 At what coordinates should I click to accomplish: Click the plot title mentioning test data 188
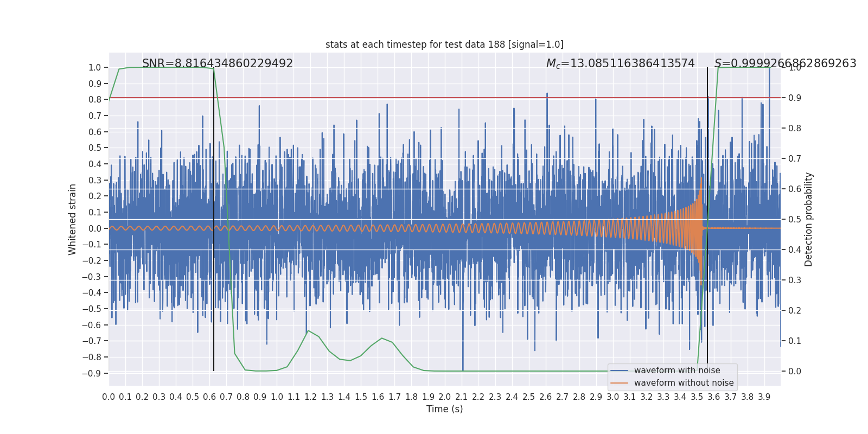444,44
